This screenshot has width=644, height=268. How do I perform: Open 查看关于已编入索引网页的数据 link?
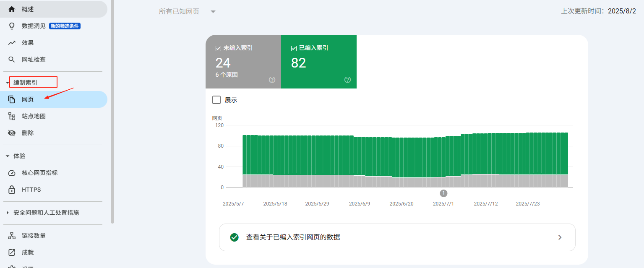[x=397, y=237]
